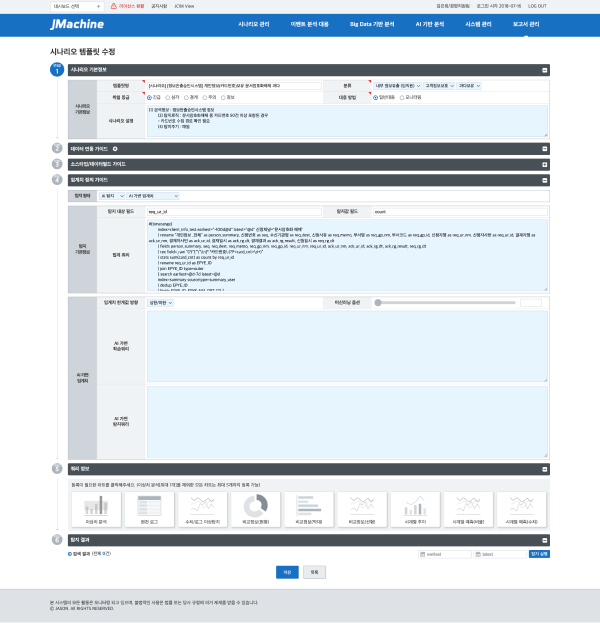
Task: Select the rightmost 시계열 예측 widget thumbnail
Action: point(521,508)
